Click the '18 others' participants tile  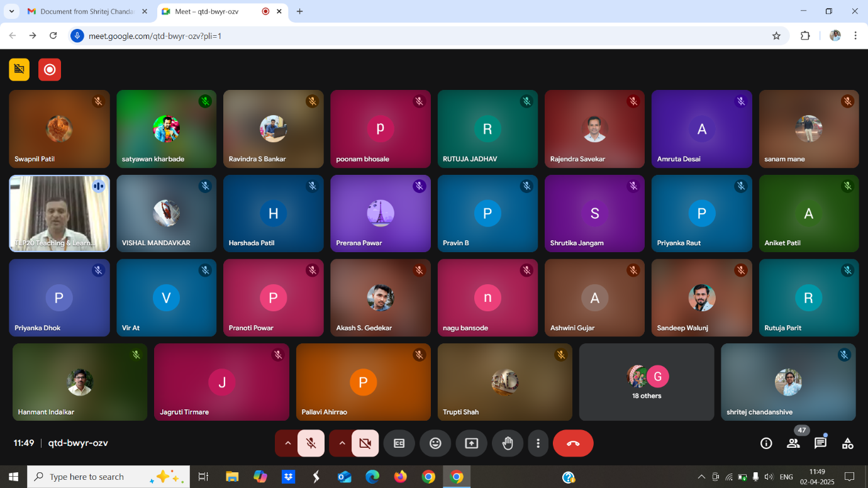pyautogui.click(x=646, y=382)
